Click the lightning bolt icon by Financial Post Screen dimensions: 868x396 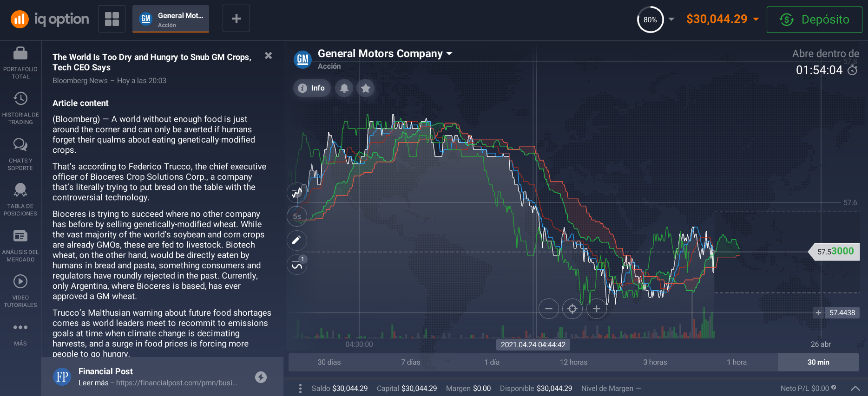261,377
